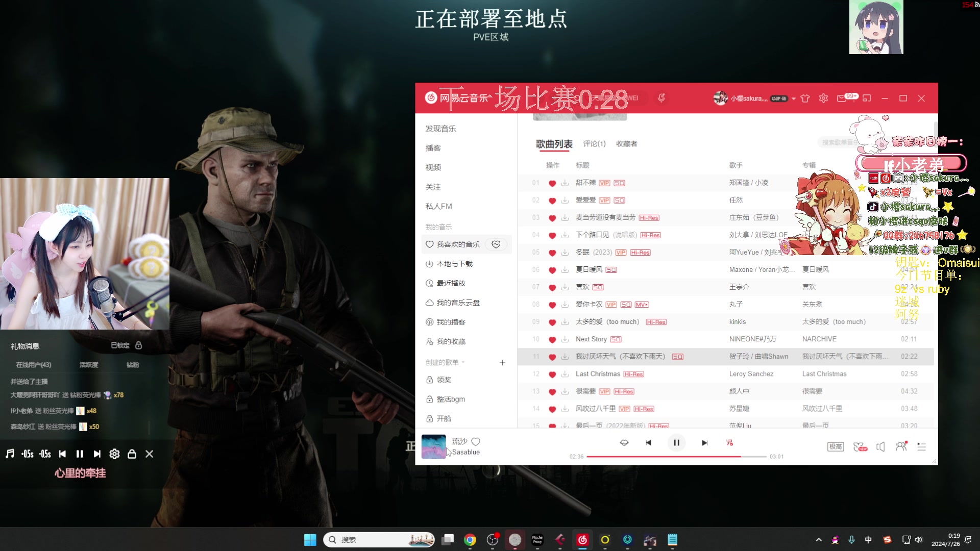Screen dimensions: 980x551
Task: Open 视频 in sidebar
Action: coord(433,167)
